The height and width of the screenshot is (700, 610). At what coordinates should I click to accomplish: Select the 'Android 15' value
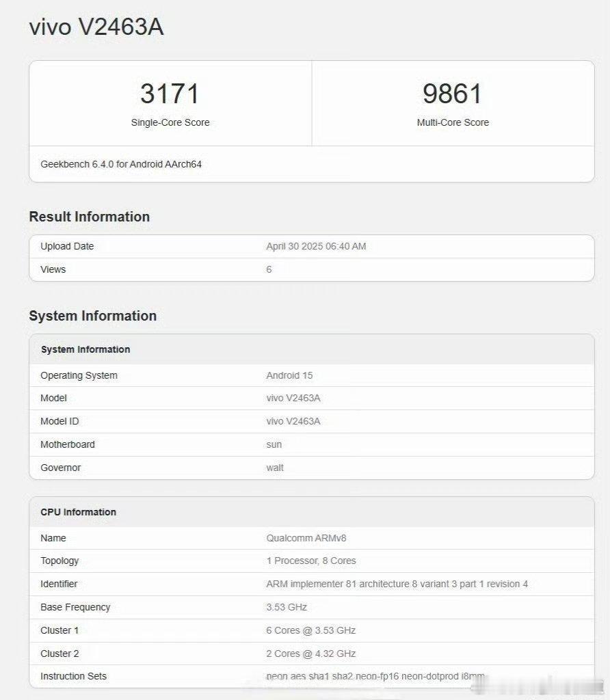click(x=289, y=375)
